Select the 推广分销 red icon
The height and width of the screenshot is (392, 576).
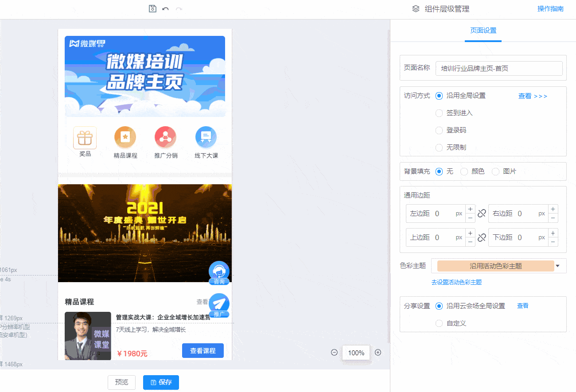166,137
